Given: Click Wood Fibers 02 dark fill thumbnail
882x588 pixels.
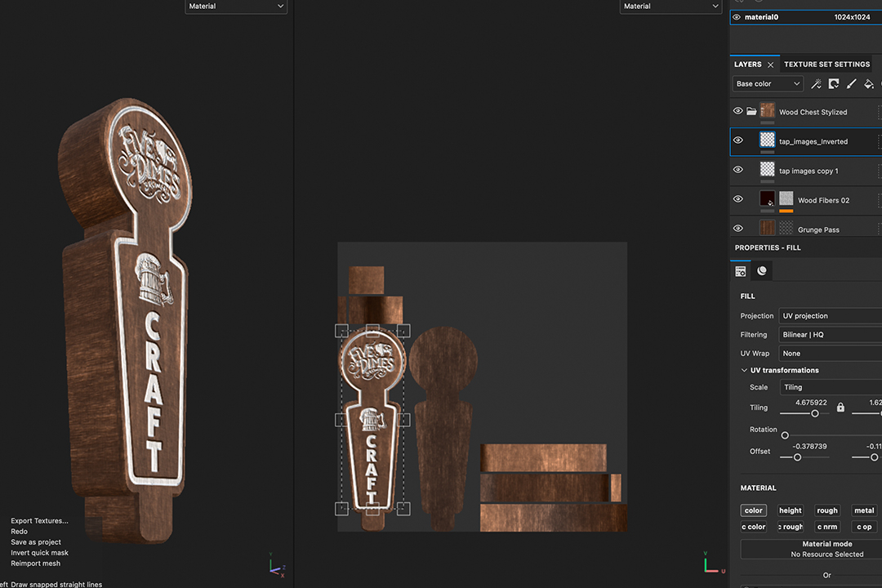Looking at the screenshot, I should click(x=767, y=198).
